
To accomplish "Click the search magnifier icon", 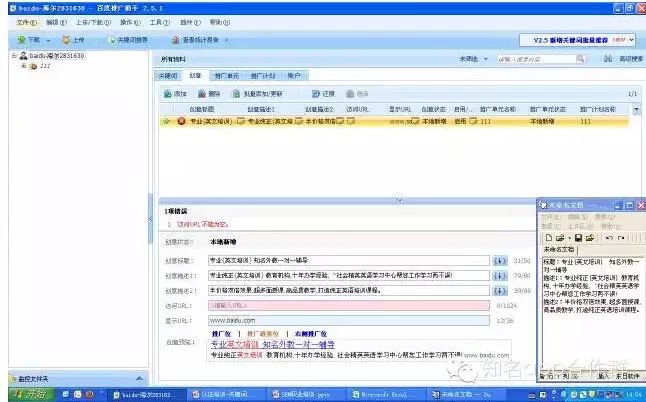I will coord(580,59).
